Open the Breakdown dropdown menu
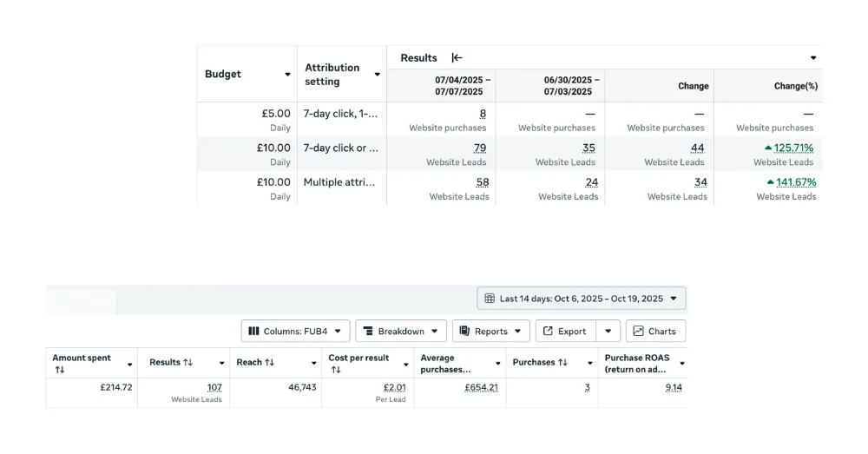This screenshot has width=868, height=454. 400,331
